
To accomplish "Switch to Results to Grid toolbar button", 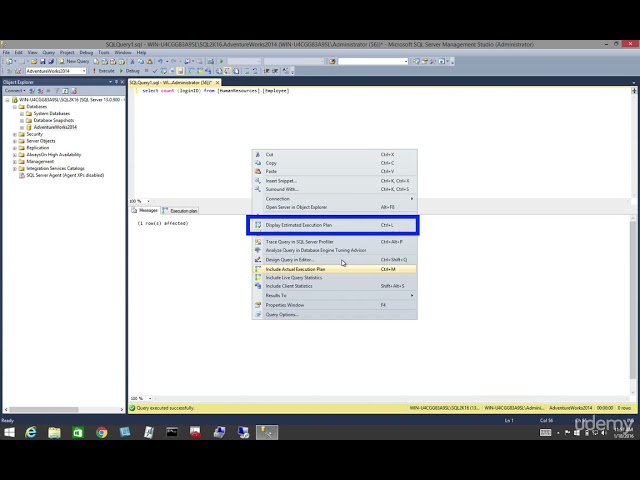I will point(227,71).
